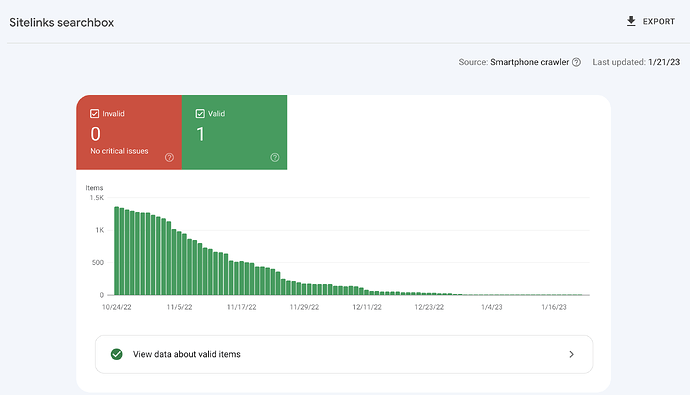This screenshot has width=690, height=395.
Task: Click the Smartphone crawler source text
Action: [529, 62]
